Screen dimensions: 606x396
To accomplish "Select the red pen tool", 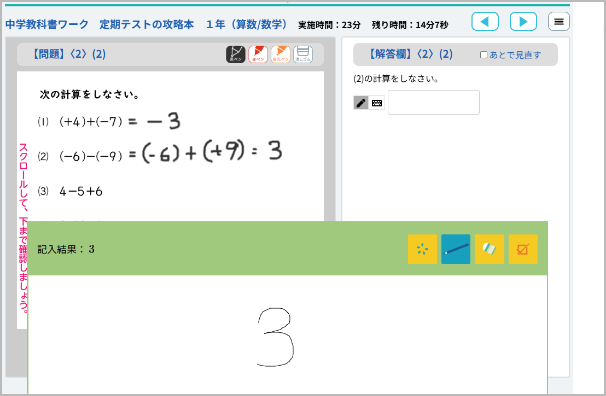I will (x=258, y=54).
